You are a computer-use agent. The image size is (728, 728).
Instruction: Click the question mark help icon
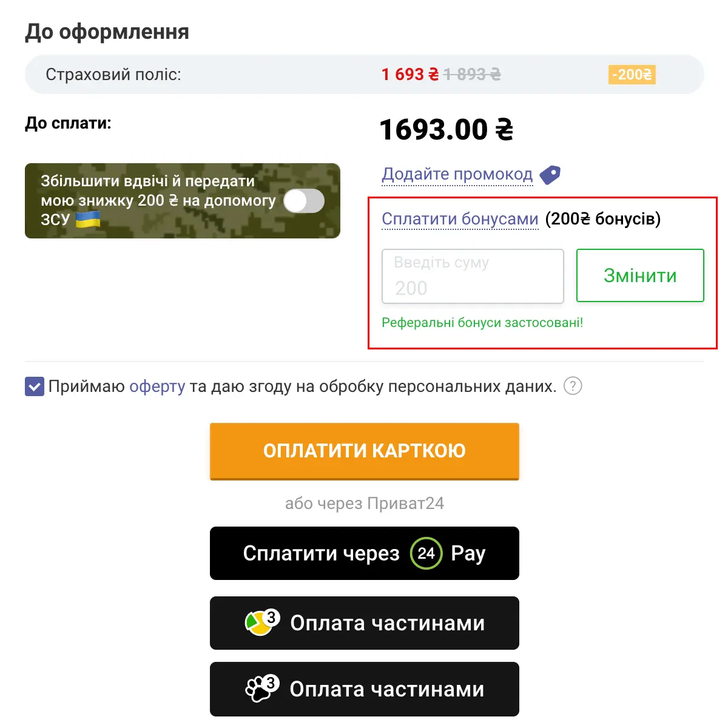573,386
